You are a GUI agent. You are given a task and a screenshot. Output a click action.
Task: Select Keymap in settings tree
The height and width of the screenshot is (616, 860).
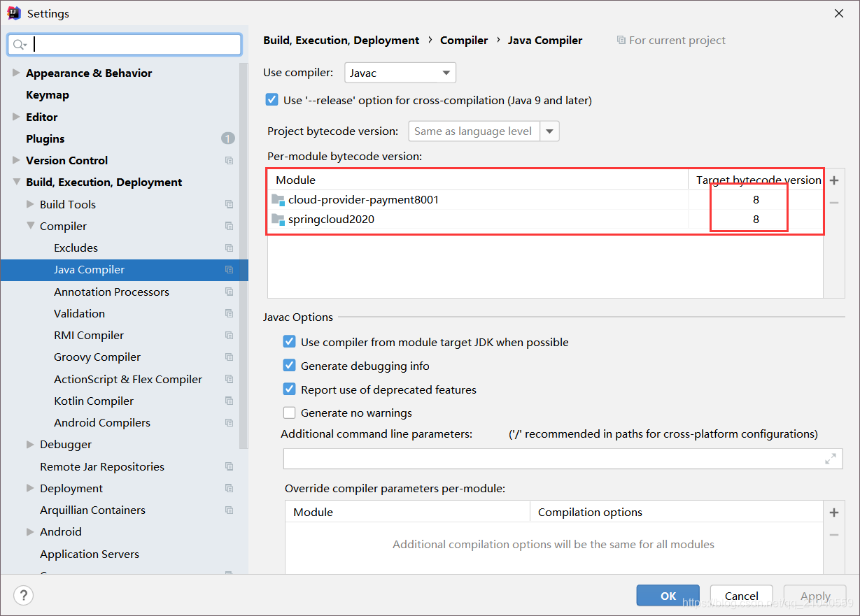48,95
